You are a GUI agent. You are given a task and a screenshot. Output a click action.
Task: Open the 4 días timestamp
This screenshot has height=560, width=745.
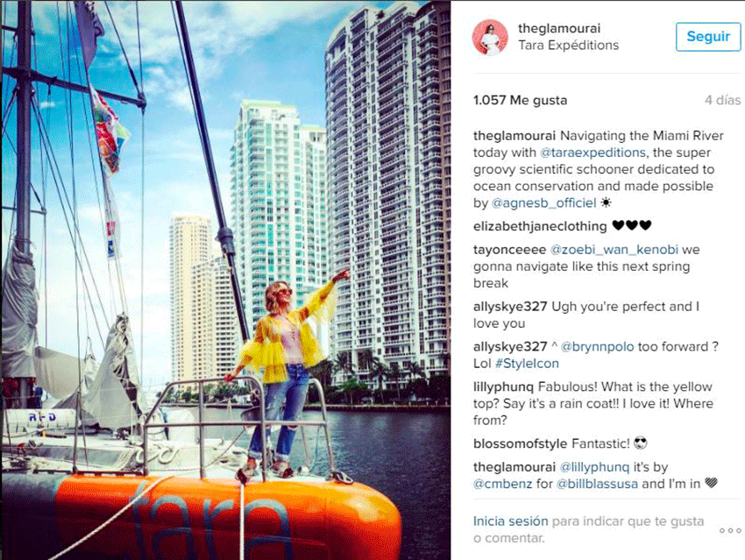722,100
